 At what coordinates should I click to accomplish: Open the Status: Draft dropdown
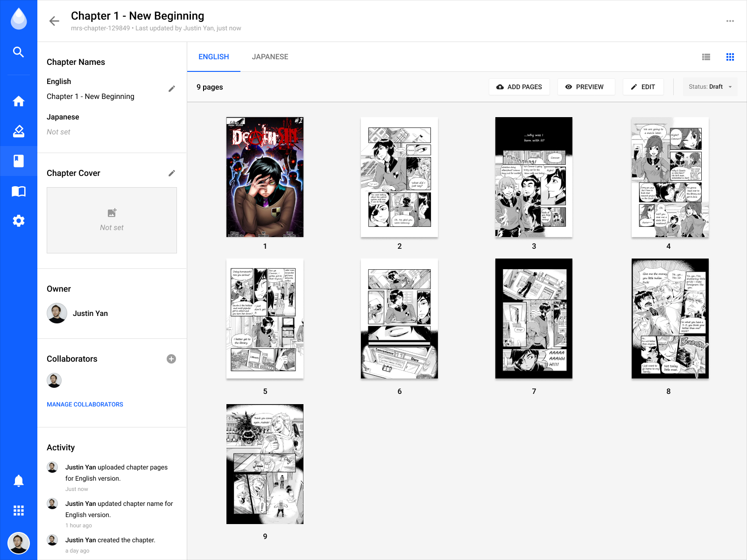[x=710, y=87]
